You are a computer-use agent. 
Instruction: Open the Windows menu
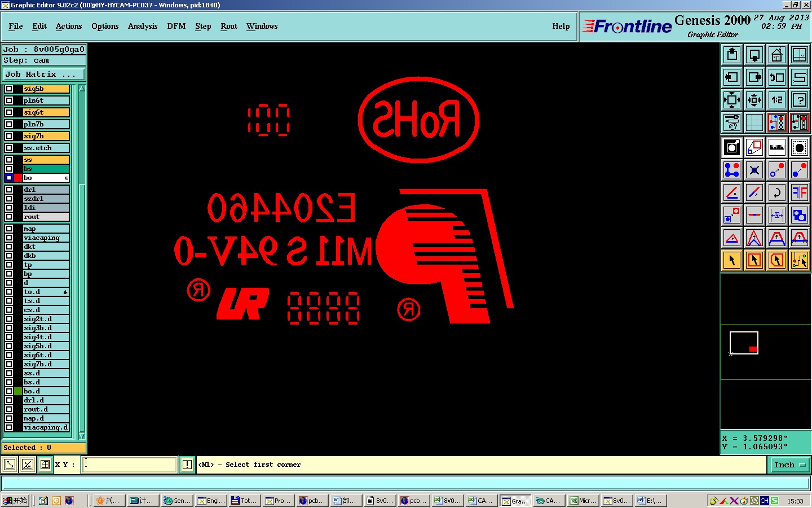point(262,27)
